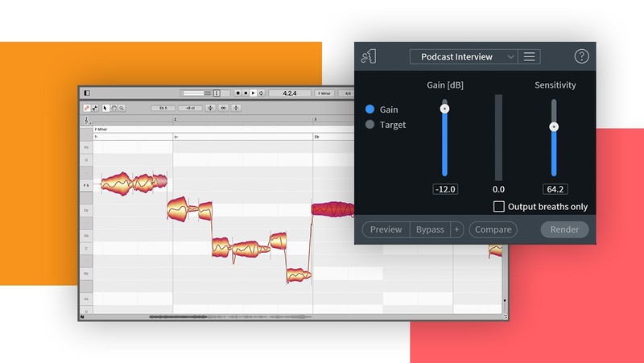The image size is (644, 363).
Task: Click the Sensitivity value field 64.2
Action: point(555,189)
